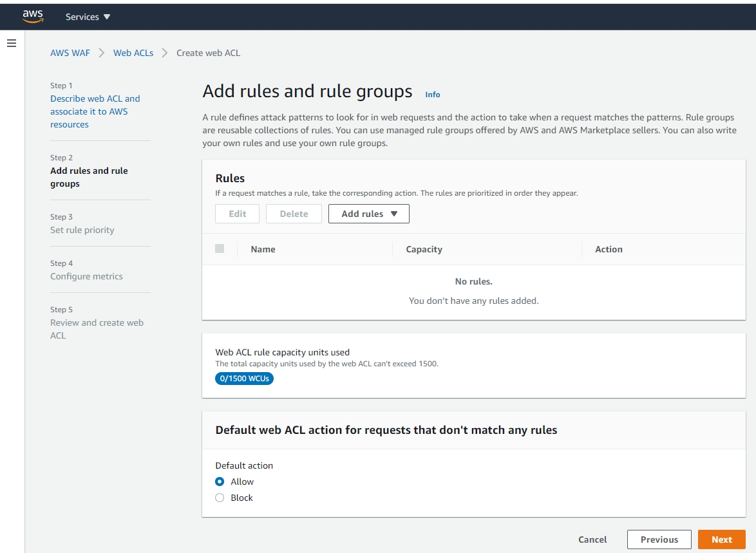The width and height of the screenshot is (756, 553).
Task: Expand the Add rules dropdown
Action: tap(369, 214)
